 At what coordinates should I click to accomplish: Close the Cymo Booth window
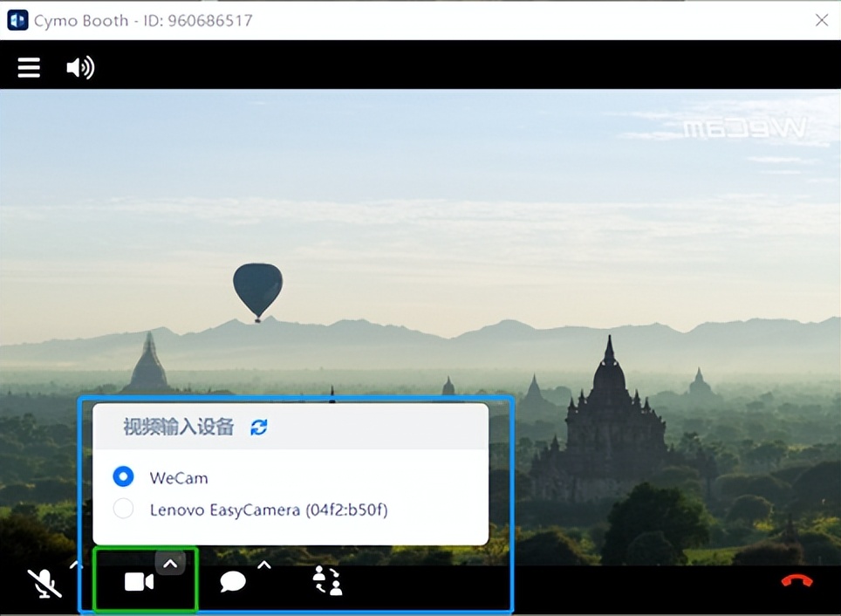coord(822,20)
